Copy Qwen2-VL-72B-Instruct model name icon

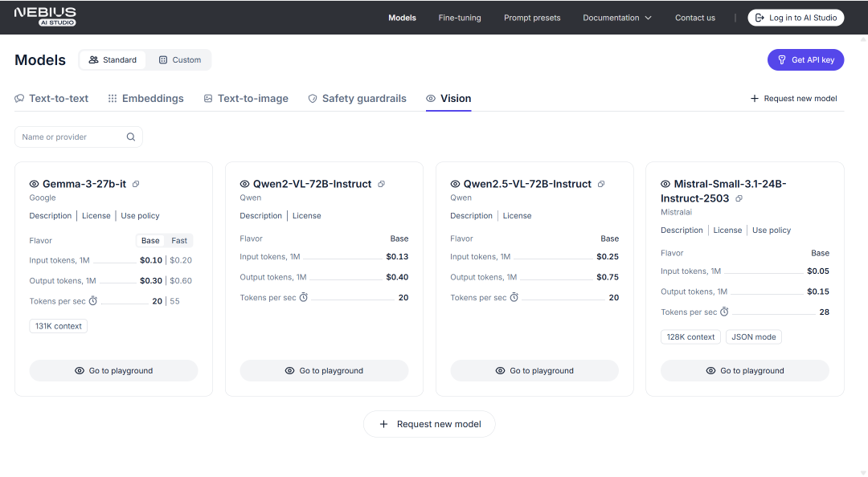[381, 184]
